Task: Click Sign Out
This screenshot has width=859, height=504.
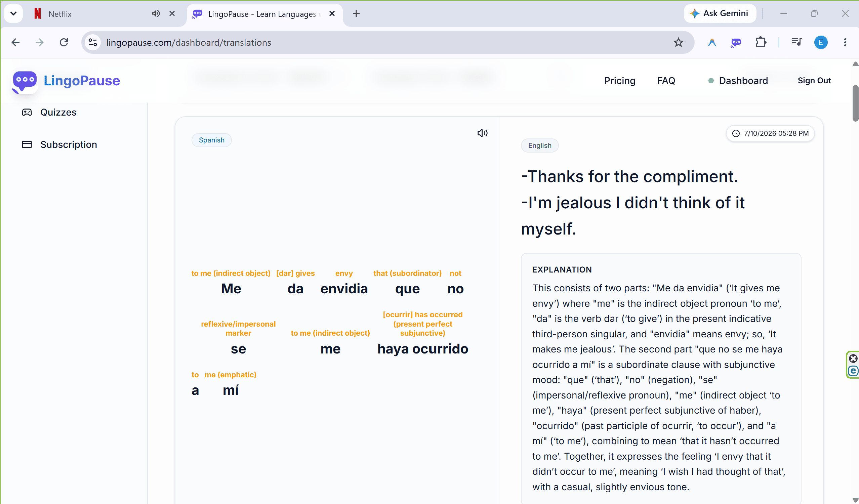Action: 814,81
